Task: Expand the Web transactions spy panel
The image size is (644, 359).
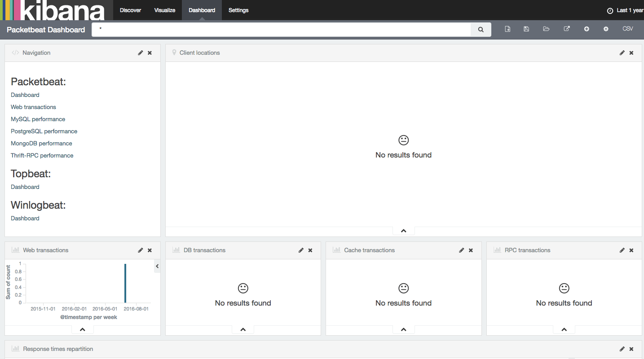Action: [x=83, y=329]
